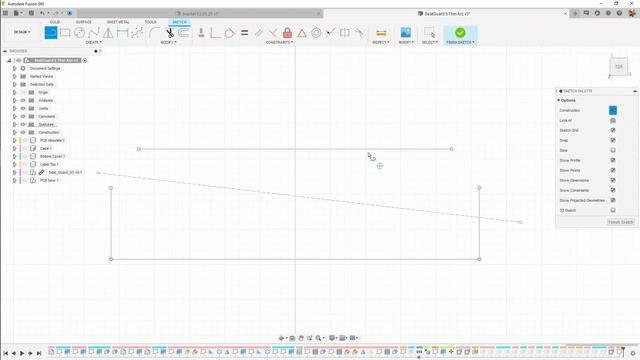Screen dimensions: 640x360
Task: Switch to the Sheet Metal tab
Action: point(118,22)
